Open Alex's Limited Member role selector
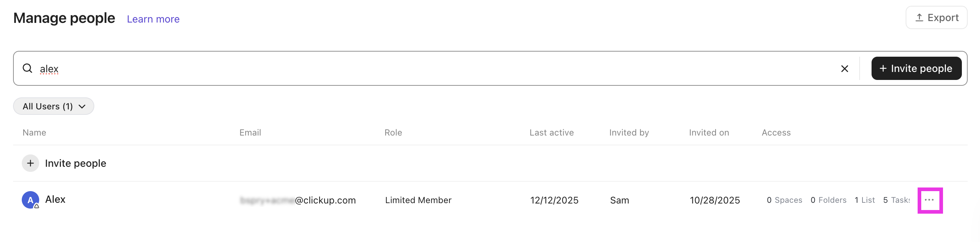The image size is (980, 242). click(x=418, y=200)
